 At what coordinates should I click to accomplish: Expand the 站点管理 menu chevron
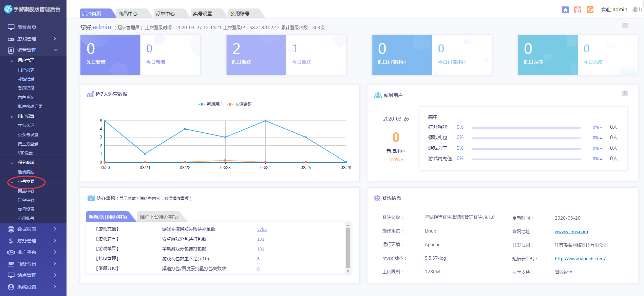coord(55,275)
